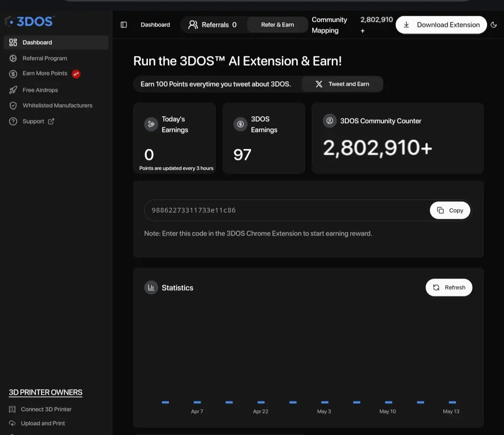504x435 pixels.
Task: Copy the extension code
Action: tap(450, 210)
